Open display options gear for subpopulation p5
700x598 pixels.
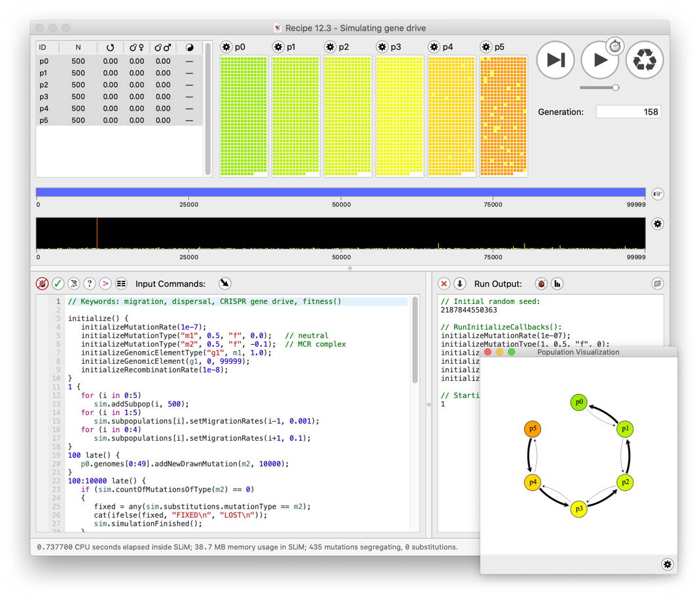tap(486, 47)
